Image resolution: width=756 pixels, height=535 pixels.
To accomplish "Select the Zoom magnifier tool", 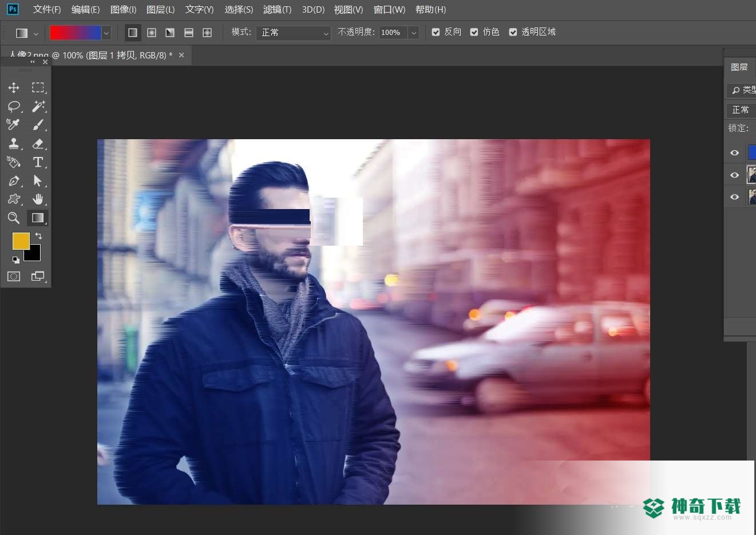I will coord(14,218).
